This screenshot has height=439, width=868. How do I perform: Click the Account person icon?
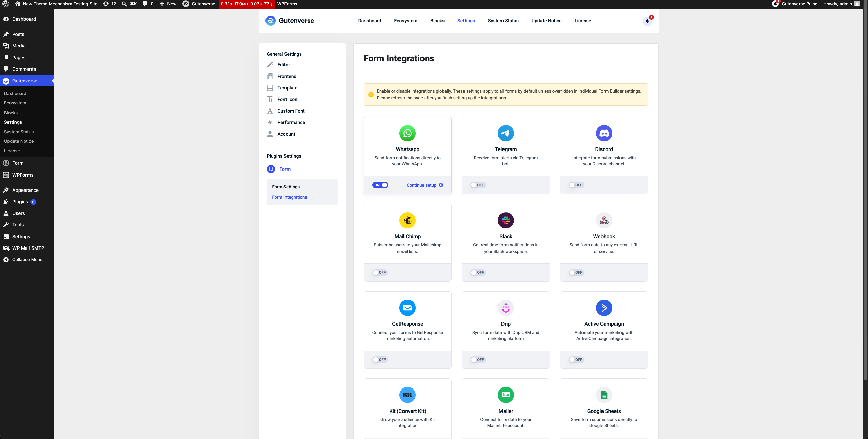270,134
